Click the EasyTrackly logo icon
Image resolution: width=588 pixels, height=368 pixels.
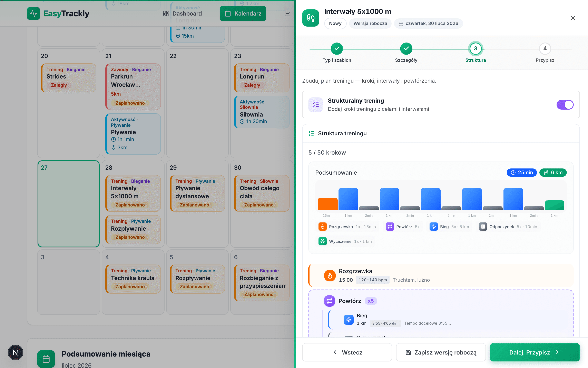pos(33,13)
